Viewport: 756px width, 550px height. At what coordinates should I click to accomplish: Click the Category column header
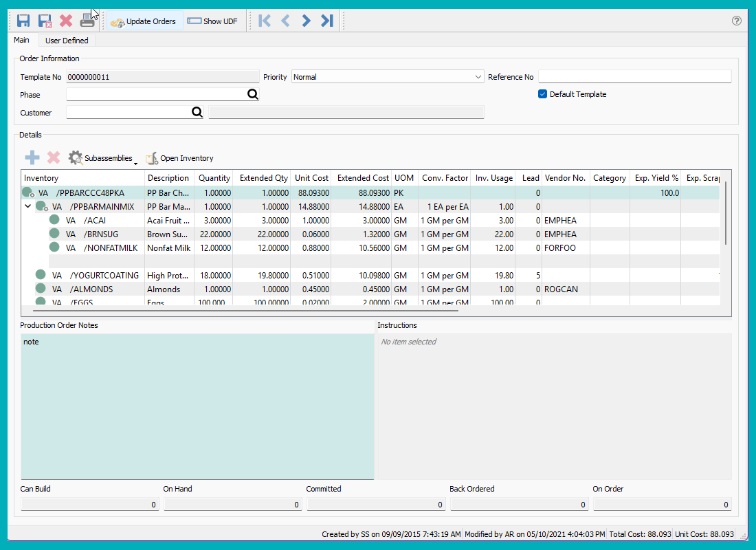pyautogui.click(x=610, y=178)
